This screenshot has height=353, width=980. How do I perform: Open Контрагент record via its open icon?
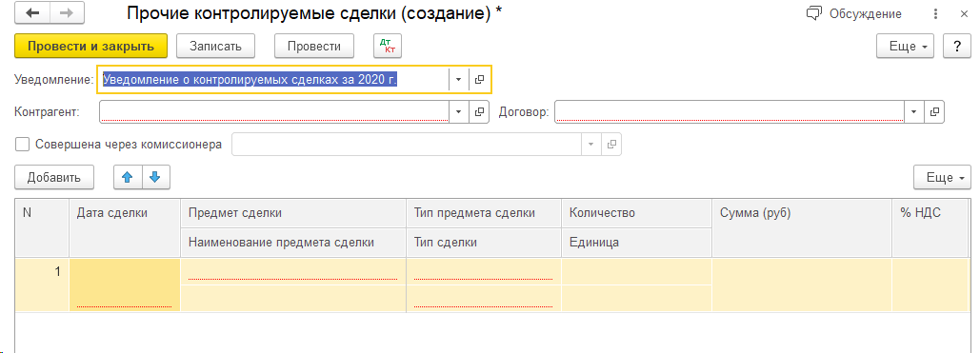pos(479,112)
